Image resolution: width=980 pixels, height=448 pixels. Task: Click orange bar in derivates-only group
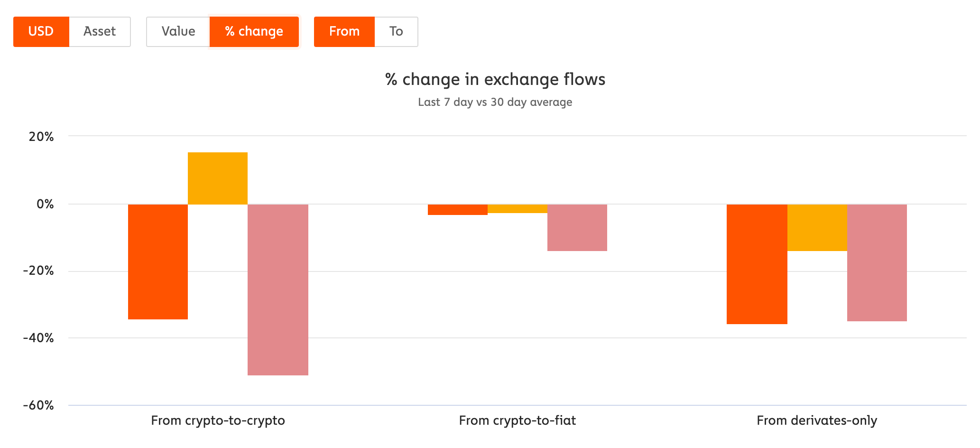coord(757,264)
